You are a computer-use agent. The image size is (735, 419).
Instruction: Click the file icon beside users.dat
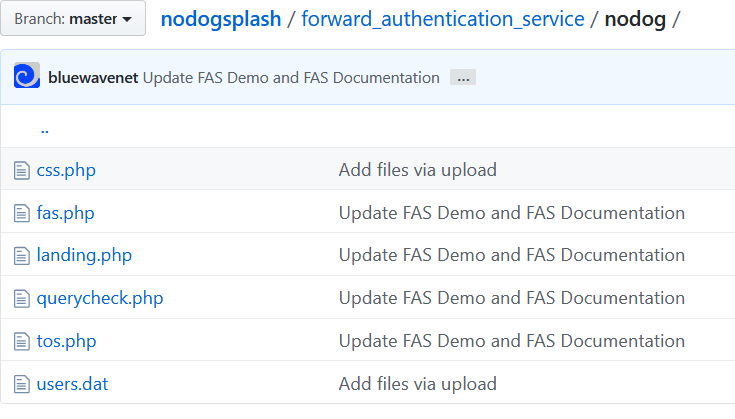(x=22, y=384)
